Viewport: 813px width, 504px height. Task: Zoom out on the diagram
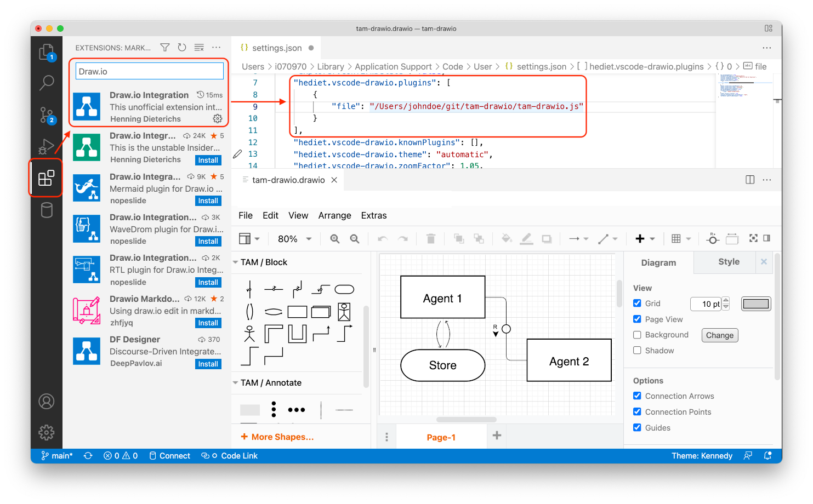355,239
